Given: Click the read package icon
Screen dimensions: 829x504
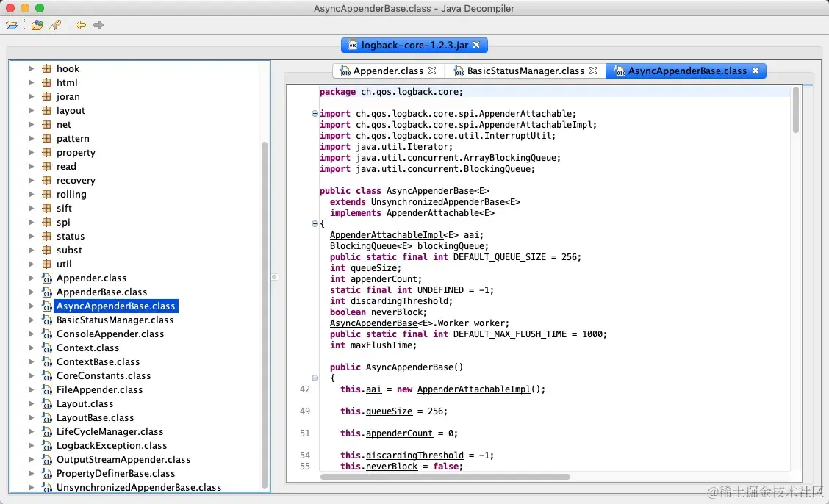Looking at the screenshot, I should [x=46, y=167].
